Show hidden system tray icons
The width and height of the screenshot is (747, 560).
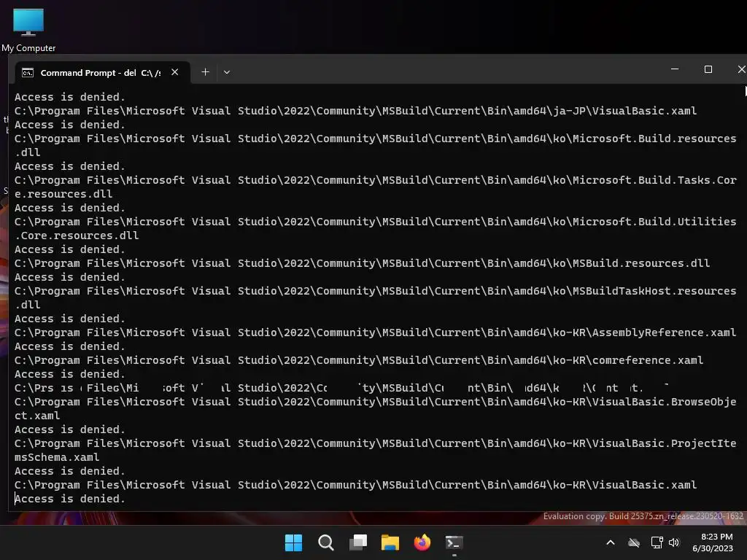pos(611,542)
